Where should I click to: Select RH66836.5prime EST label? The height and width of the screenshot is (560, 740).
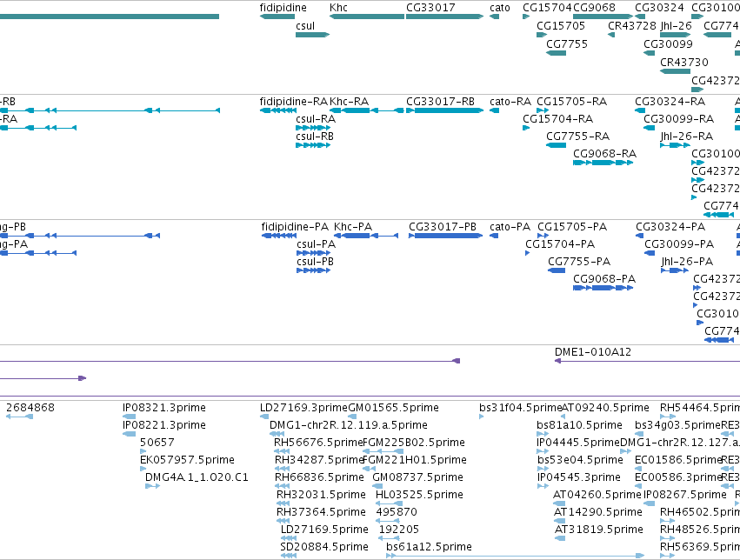coord(319,477)
